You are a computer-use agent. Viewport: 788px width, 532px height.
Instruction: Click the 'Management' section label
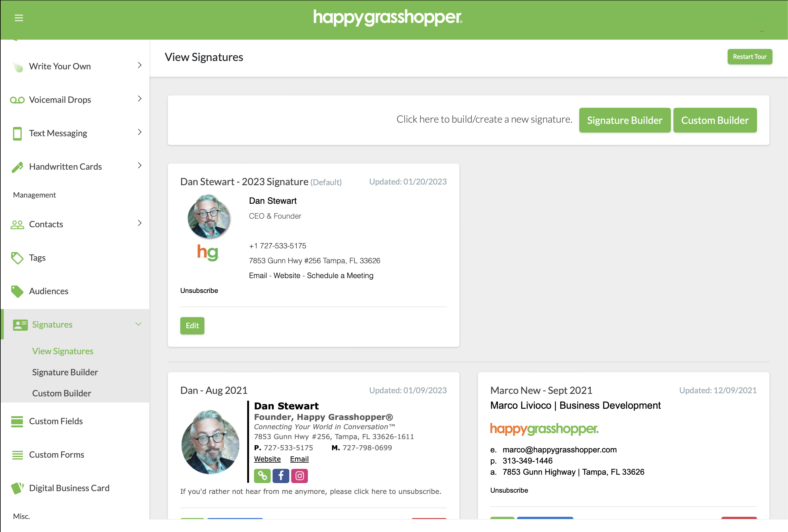[x=34, y=195]
